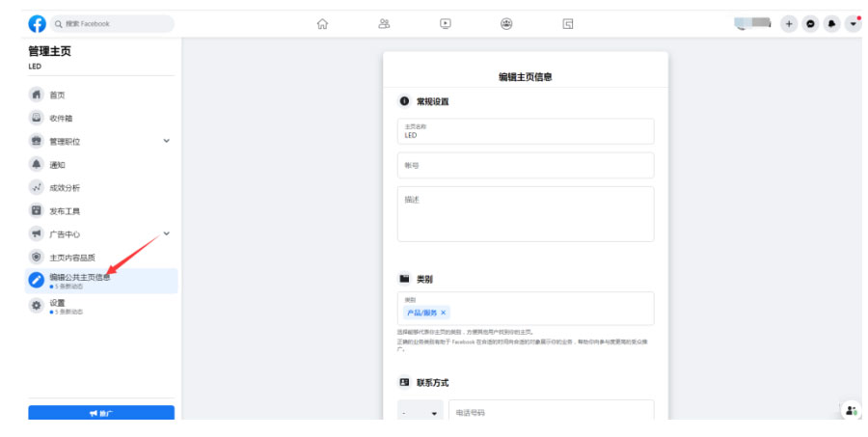This screenshot has width=868, height=437.
Task: Open 发布工具 in the sidebar
Action: click(x=65, y=210)
